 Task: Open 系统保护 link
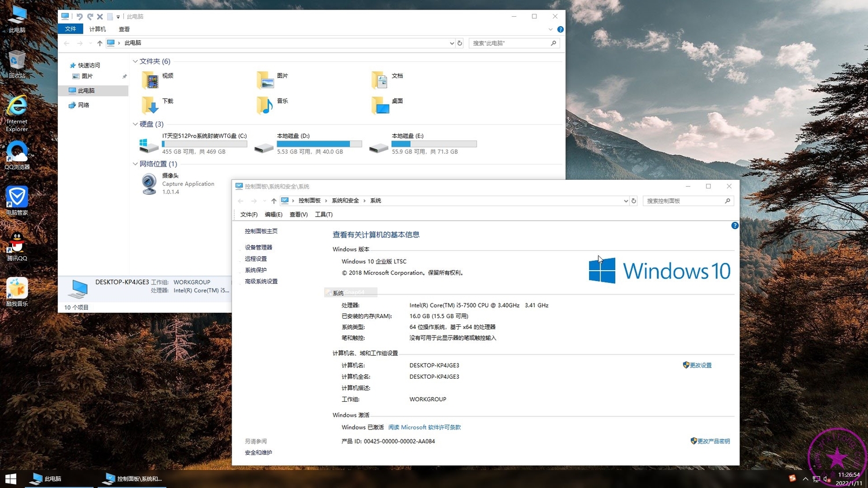click(x=256, y=270)
